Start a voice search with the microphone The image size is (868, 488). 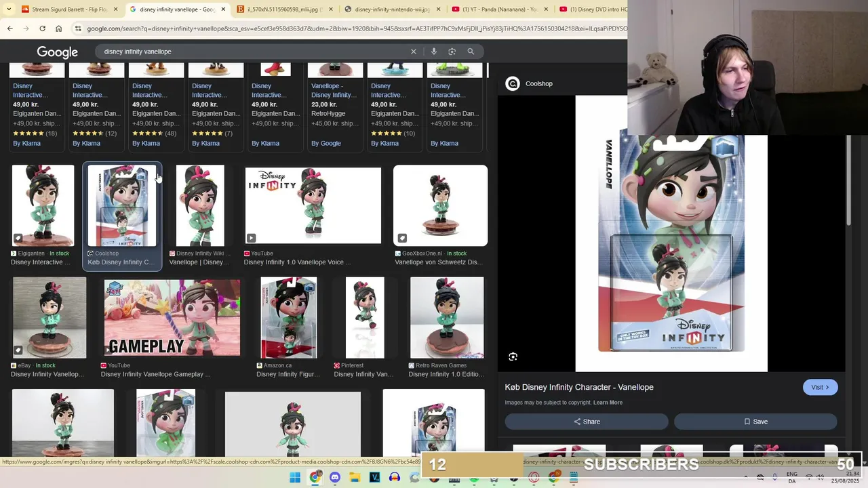coord(434,52)
